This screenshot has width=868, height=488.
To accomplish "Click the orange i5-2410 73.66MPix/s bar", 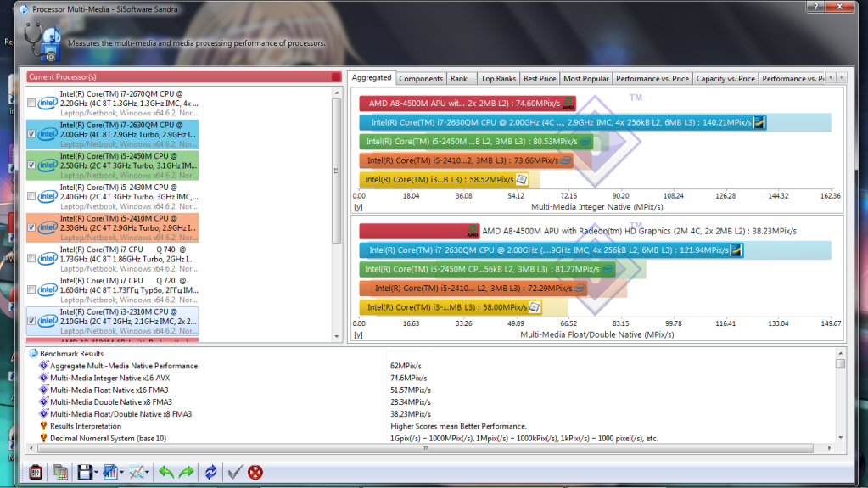I will pyautogui.click(x=466, y=160).
